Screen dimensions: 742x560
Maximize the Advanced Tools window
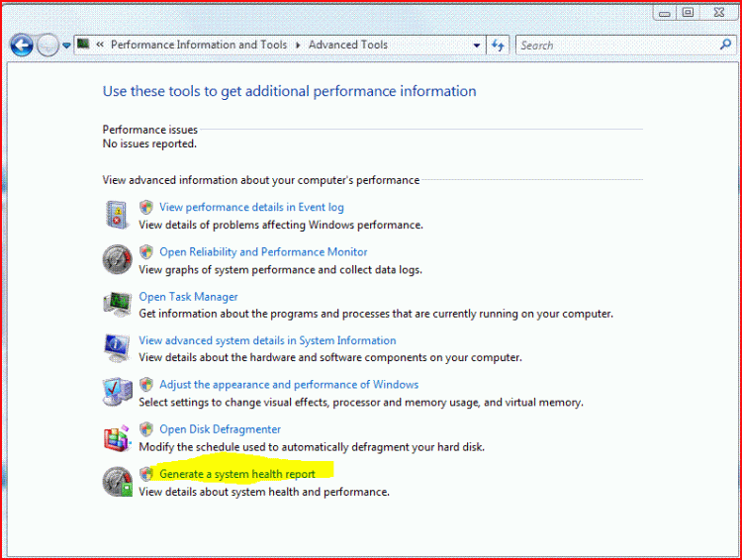[x=688, y=13]
